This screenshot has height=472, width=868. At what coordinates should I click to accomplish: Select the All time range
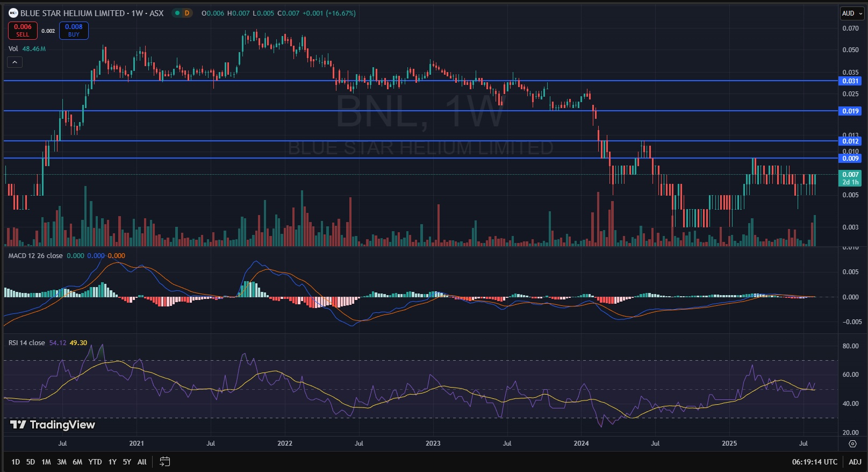(x=142, y=462)
